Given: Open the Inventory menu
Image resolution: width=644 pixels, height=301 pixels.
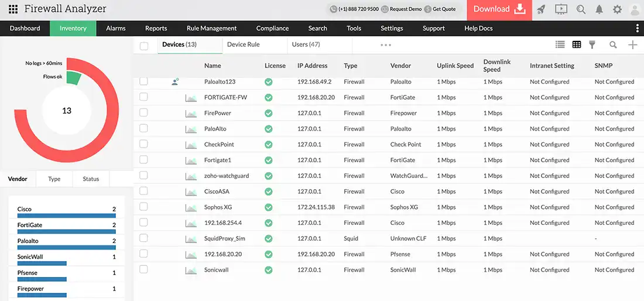Looking at the screenshot, I should point(73,28).
